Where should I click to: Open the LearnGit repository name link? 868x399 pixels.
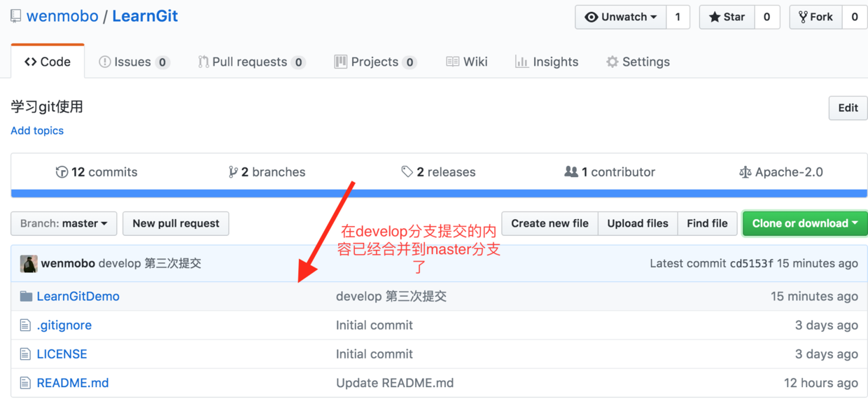click(x=145, y=16)
